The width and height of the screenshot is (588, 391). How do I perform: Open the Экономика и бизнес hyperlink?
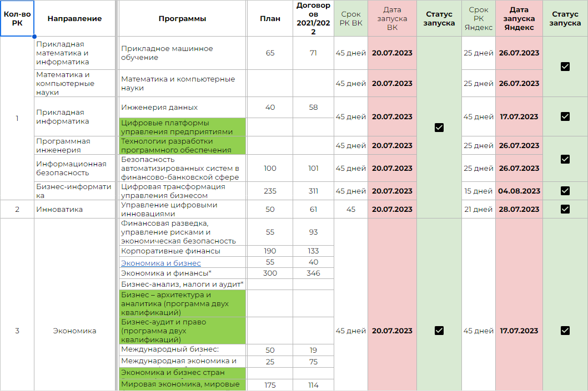[x=161, y=263]
